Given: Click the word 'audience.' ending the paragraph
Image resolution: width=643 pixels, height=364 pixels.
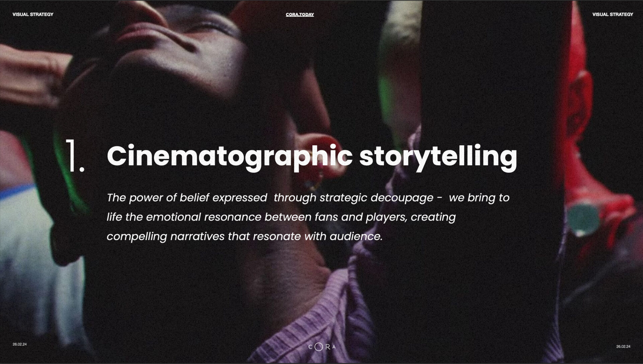Looking at the screenshot, I should (356, 237).
